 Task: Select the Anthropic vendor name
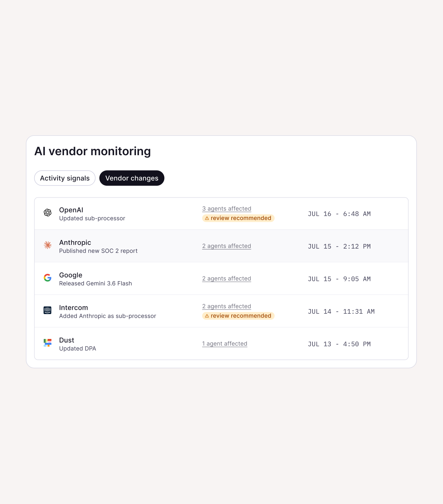[x=75, y=242]
